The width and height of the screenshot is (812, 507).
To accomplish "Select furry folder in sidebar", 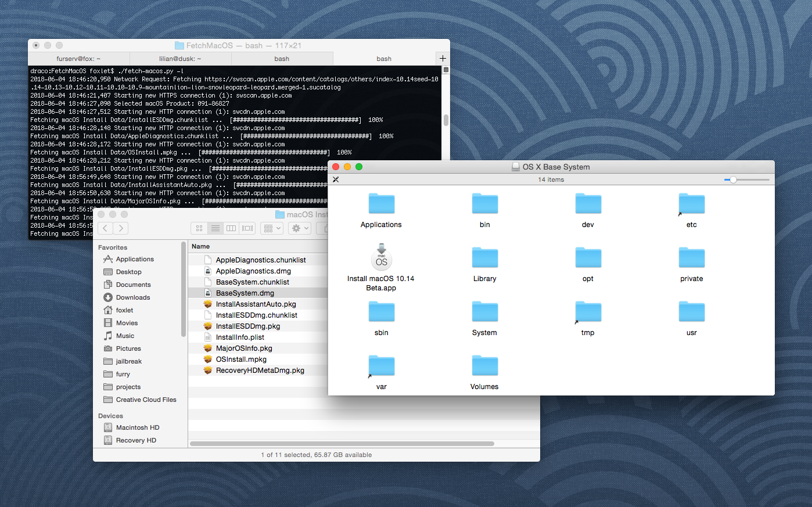I will [116, 374].
